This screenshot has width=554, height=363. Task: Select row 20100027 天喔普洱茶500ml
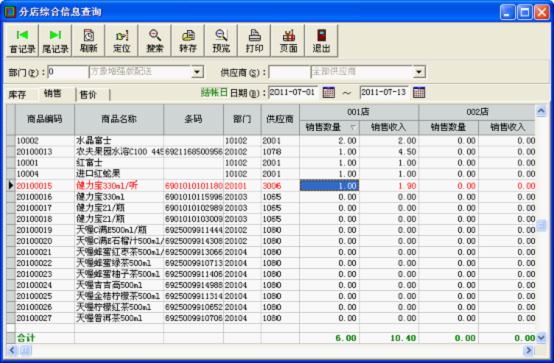click(271, 318)
